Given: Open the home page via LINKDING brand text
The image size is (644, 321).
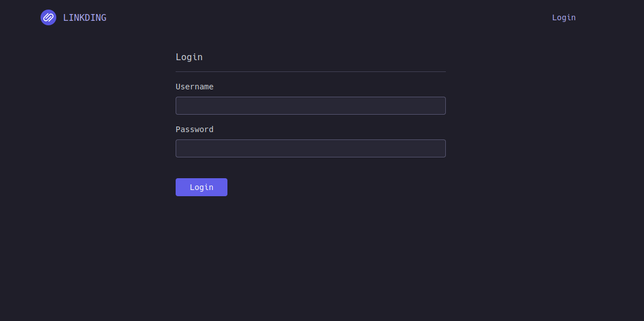Looking at the screenshot, I should [84, 17].
